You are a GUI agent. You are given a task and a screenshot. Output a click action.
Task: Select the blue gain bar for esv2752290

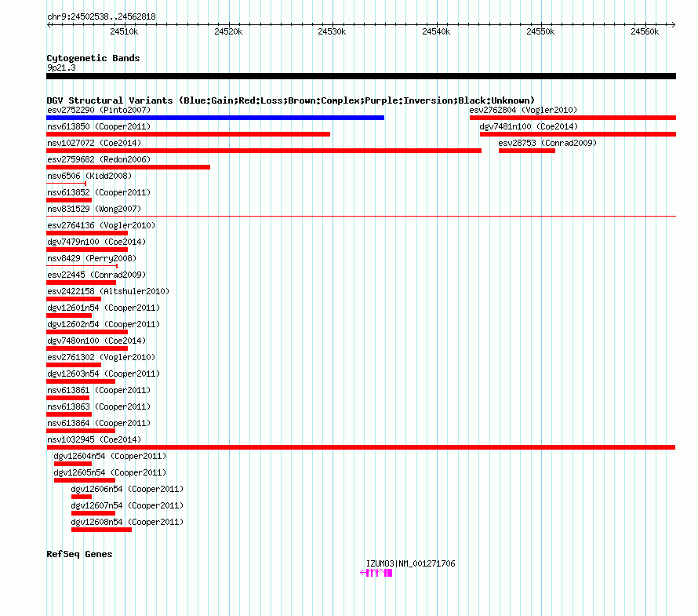coord(216,118)
